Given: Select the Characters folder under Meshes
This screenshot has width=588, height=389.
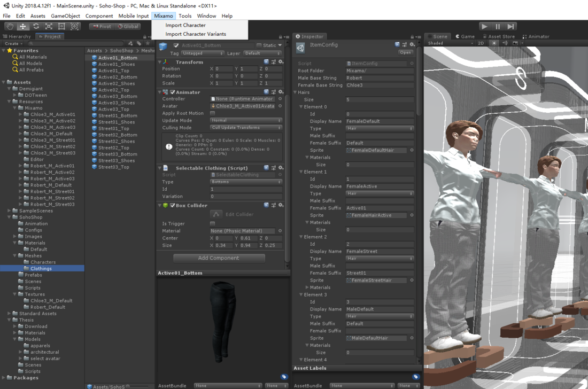Looking at the screenshot, I should coord(43,262).
